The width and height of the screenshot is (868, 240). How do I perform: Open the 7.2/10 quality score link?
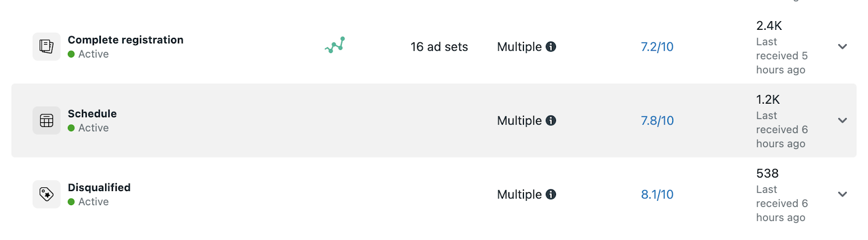click(x=657, y=47)
